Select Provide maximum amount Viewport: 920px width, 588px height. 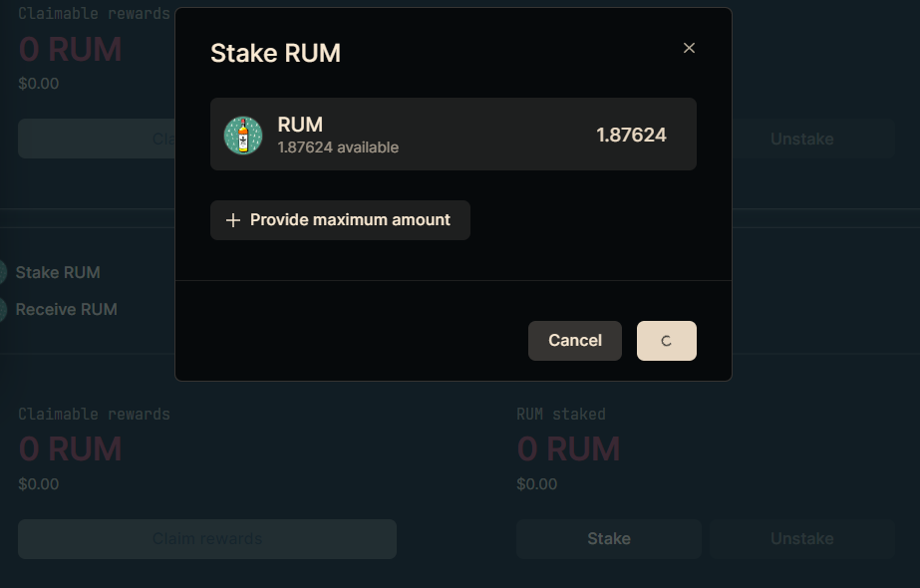click(x=340, y=220)
